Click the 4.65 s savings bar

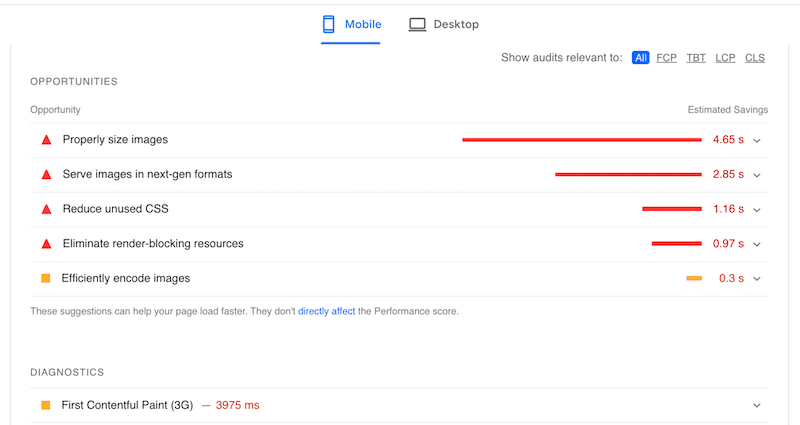(x=582, y=140)
